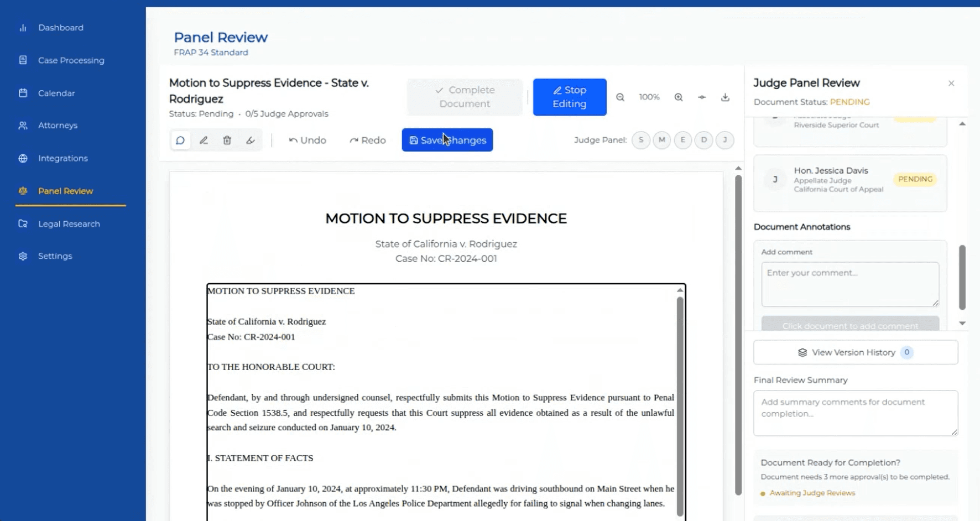Viewport: 980px width, 521px height.
Task: Redo the last edit
Action: point(368,140)
